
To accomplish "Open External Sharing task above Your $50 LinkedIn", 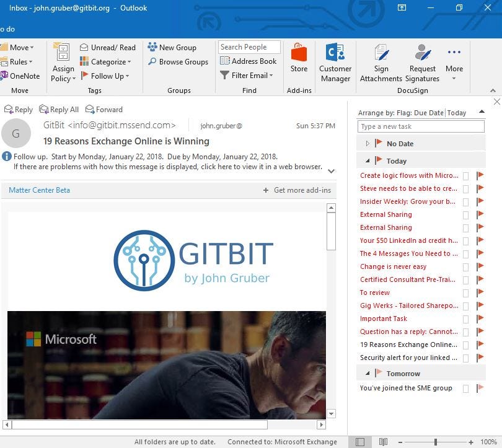I will pos(385,227).
